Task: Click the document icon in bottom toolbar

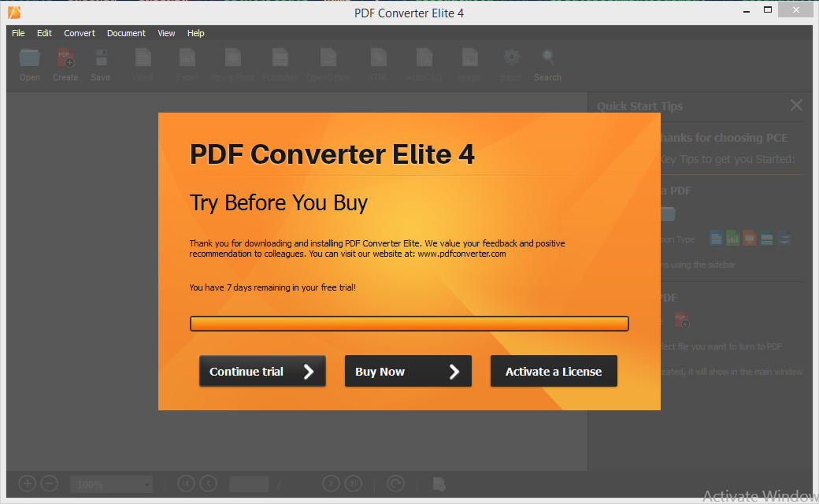Action: tap(439, 484)
